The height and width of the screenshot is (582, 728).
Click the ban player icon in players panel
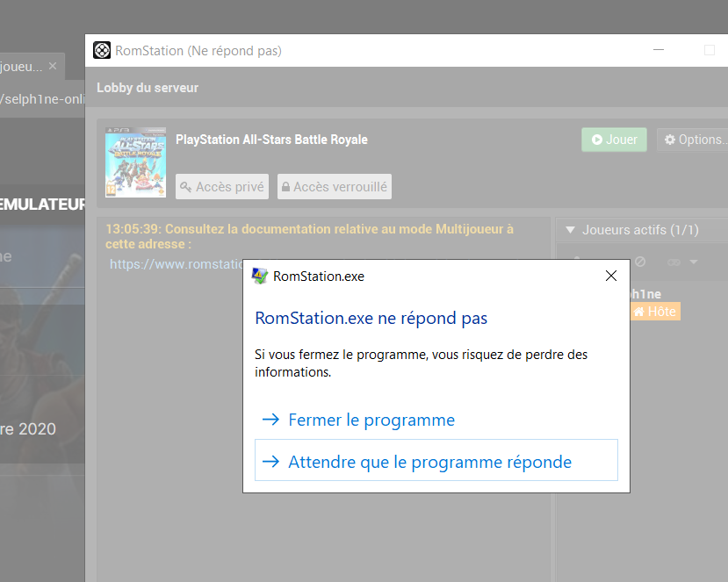point(640,262)
